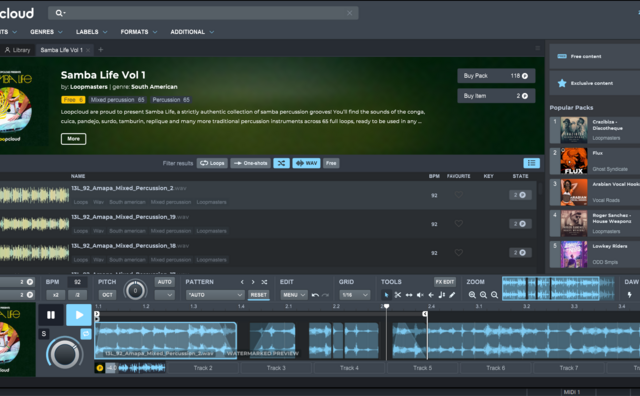Toggle the One-shots filter
Screen dimensions: 640x396
coord(251,163)
